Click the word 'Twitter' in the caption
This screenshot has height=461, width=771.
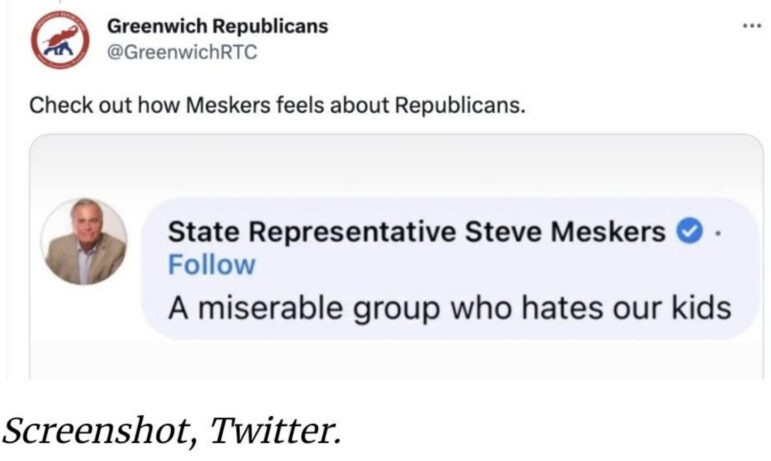coord(273,430)
